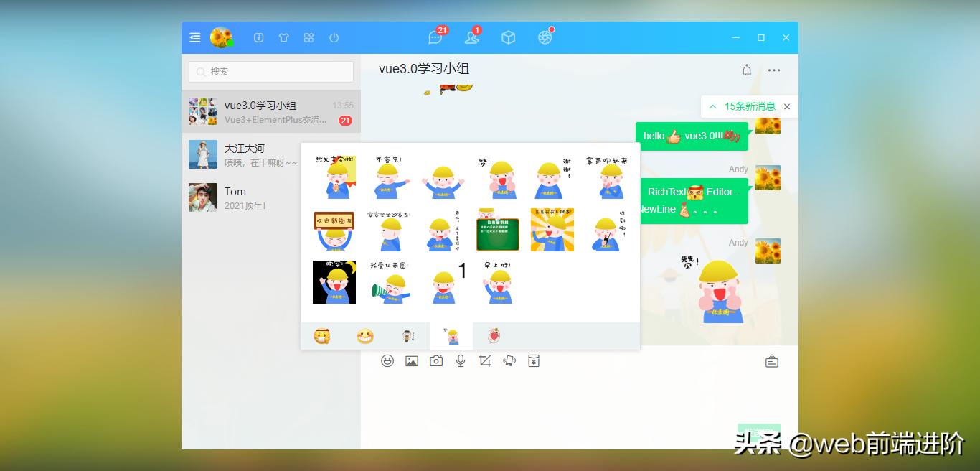980x471 pixels.
Task: Open the messages icon showing 21 unread
Action: [435, 37]
